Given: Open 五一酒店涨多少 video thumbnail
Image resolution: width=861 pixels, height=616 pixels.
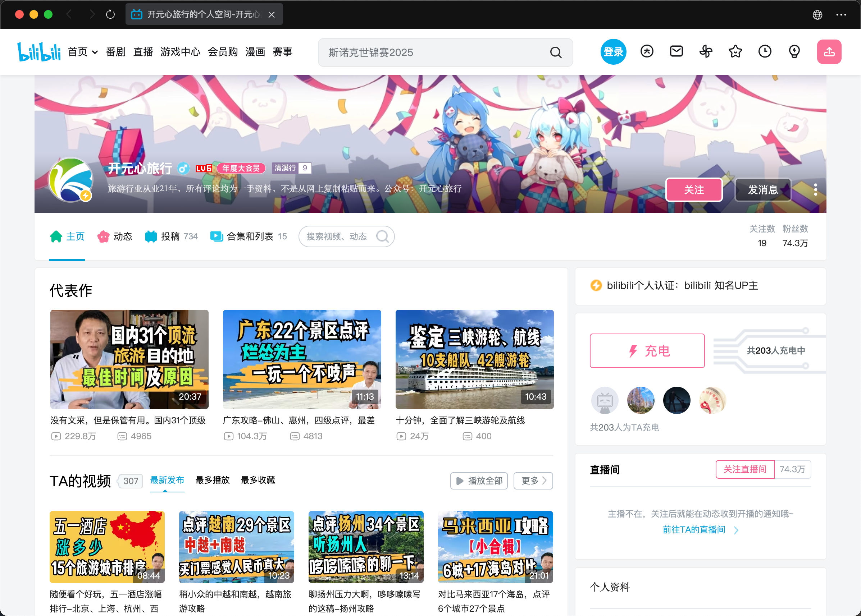Looking at the screenshot, I should click(107, 547).
